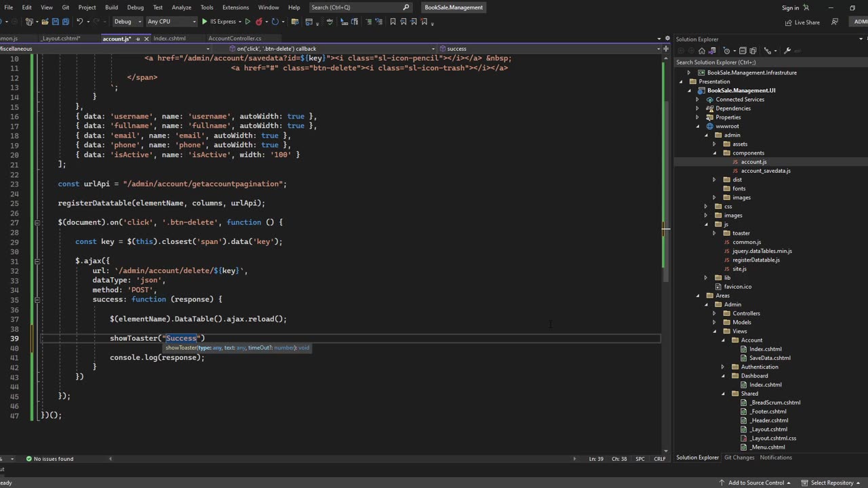The image size is (868, 488).
Task: Click the Undo arrow icon
Action: click(x=79, y=22)
